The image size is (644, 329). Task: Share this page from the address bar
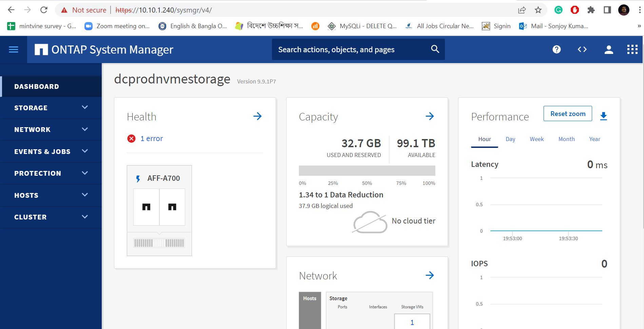click(x=522, y=10)
